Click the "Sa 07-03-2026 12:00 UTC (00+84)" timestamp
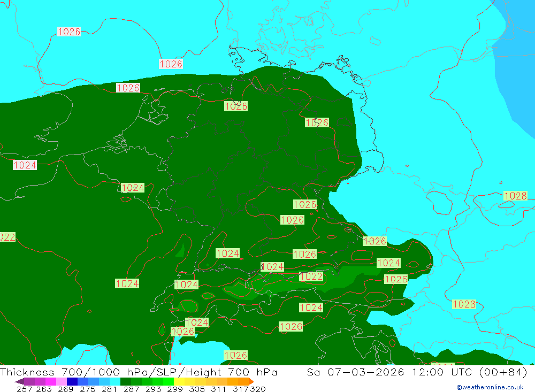535x392 pixels. 417,372
